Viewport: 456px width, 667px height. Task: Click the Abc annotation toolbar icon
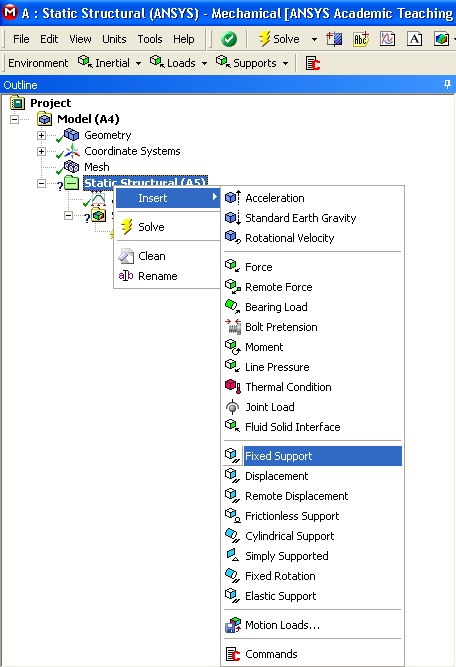click(361, 39)
